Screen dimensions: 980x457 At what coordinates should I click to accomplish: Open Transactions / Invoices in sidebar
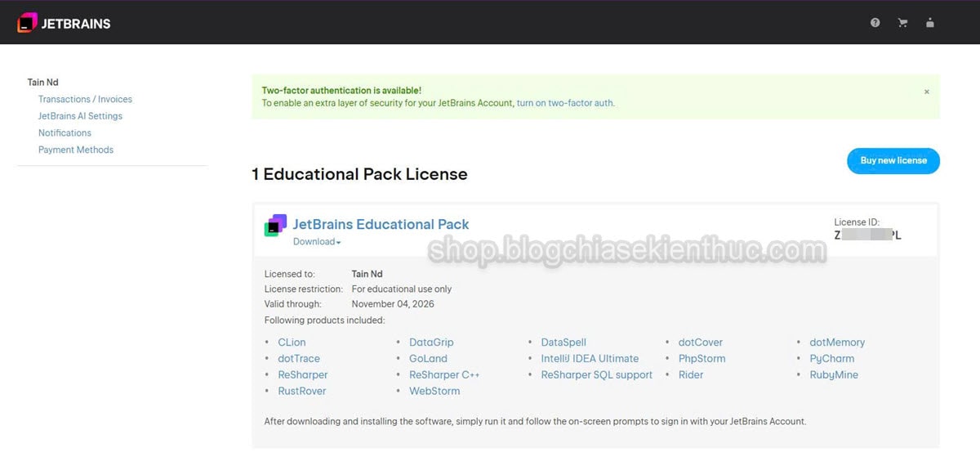(x=85, y=99)
